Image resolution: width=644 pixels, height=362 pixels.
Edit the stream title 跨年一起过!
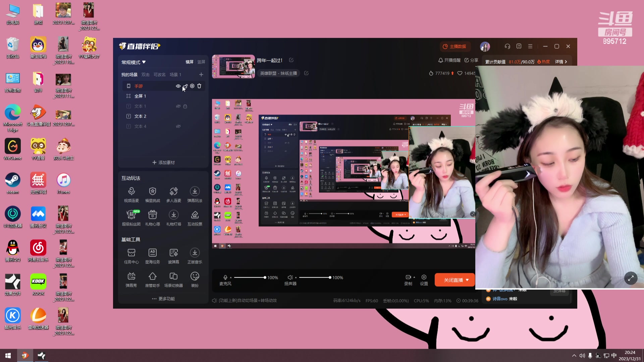291,60
